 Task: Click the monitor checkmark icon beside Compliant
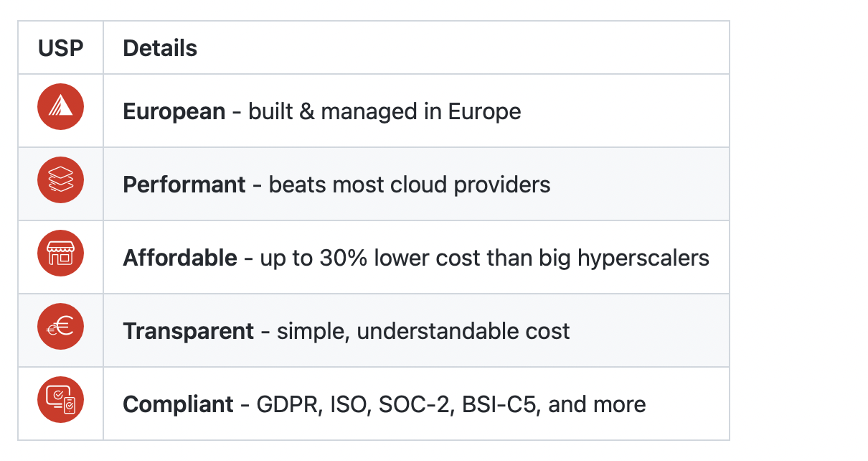60,400
